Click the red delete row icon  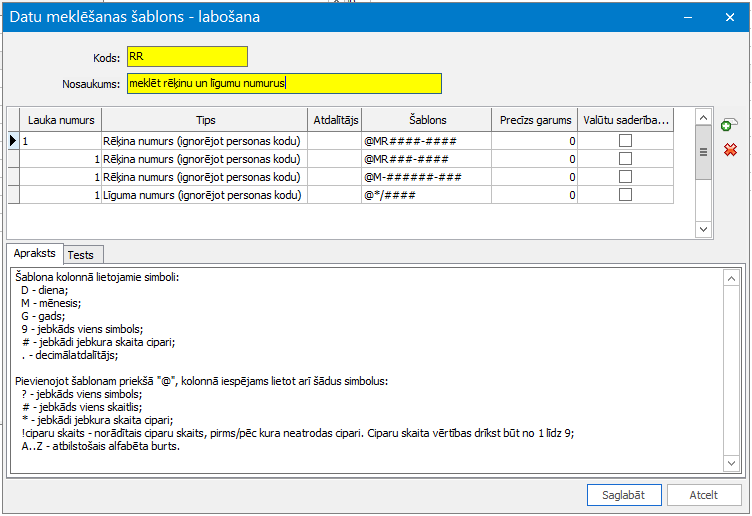point(730,149)
